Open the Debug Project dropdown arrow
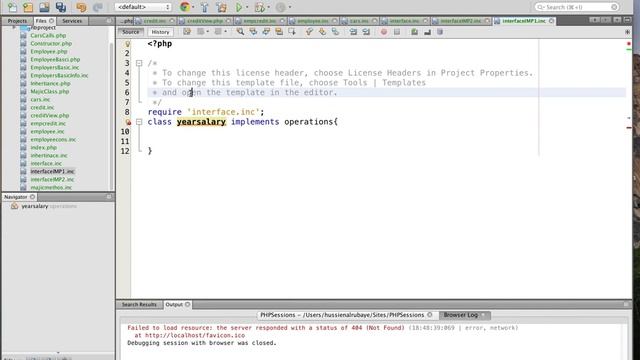Image resolution: width=640 pixels, height=360 pixels. pyautogui.click(x=269, y=7)
